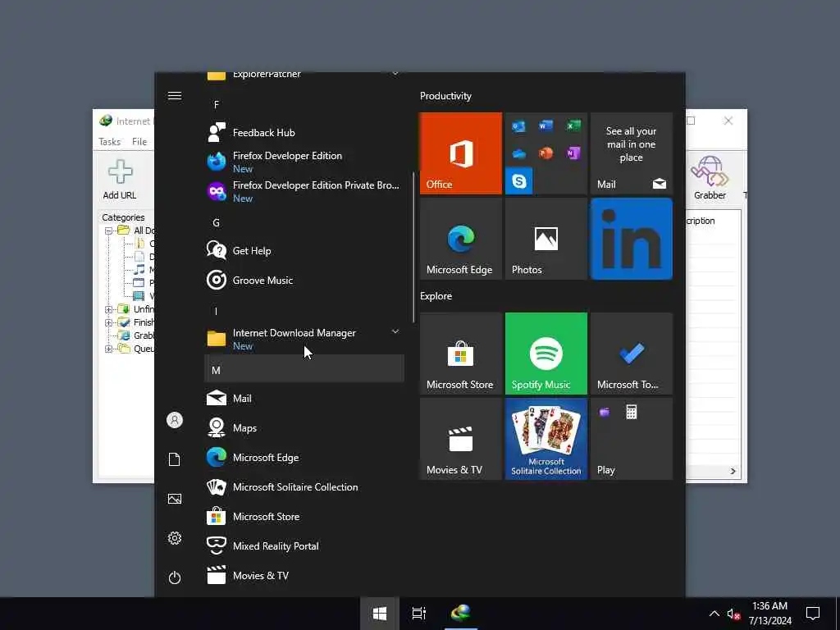The image size is (840, 630).
Task: Open Feedback Hub from the app list
Action: click(x=304, y=133)
